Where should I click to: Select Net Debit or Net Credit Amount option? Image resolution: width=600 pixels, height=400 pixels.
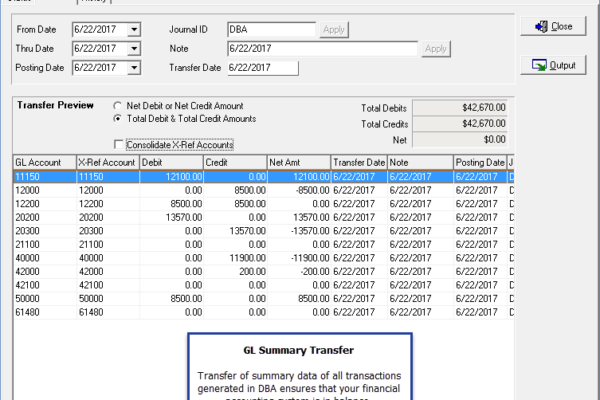(117, 106)
